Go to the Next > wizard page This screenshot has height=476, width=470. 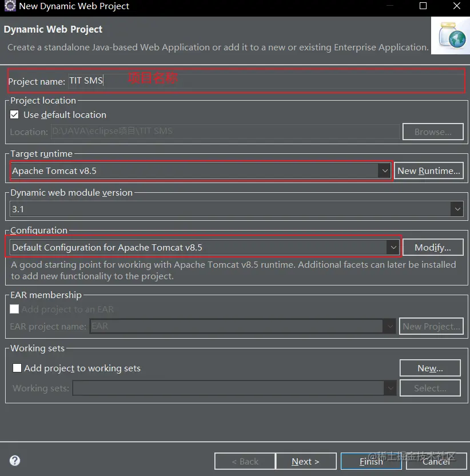pos(306,461)
